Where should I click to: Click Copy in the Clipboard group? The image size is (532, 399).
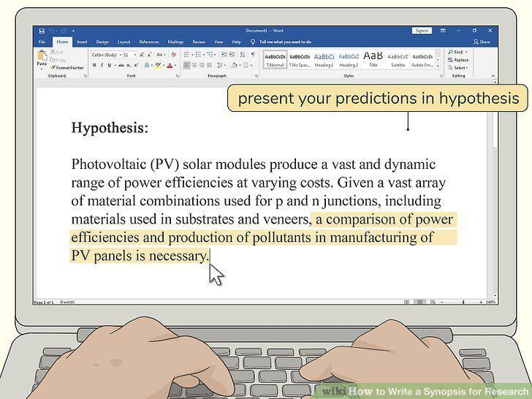tap(58, 60)
